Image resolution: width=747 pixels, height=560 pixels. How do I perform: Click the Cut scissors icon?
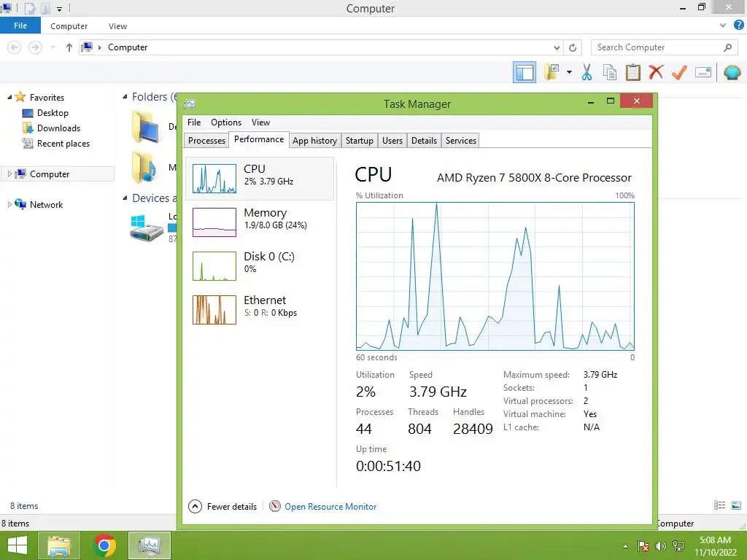(587, 72)
